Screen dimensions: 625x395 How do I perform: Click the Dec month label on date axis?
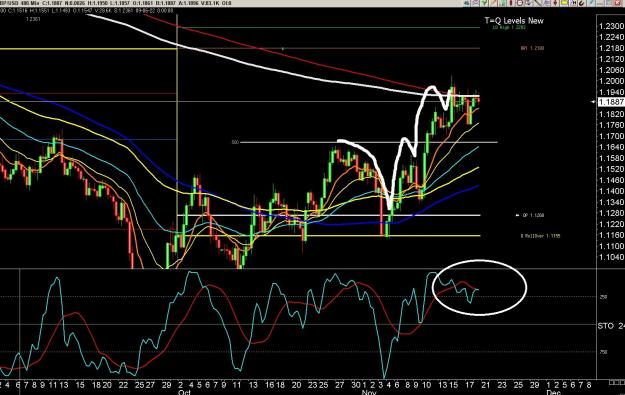554,392
